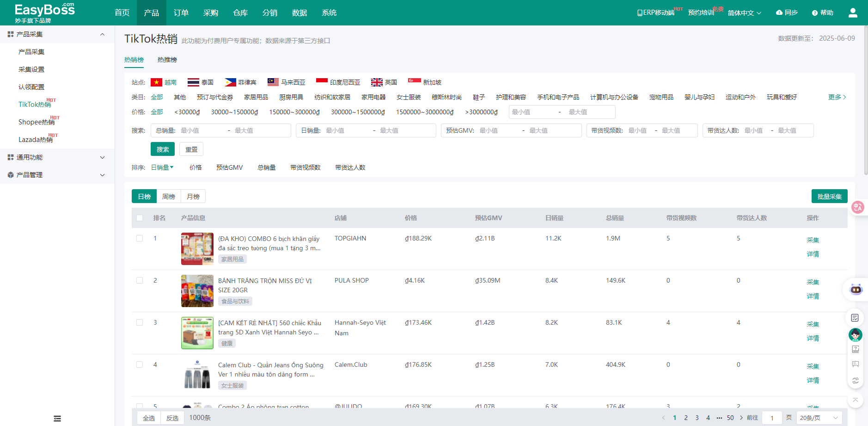Click the pink translate floating icon
The height and width of the screenshot is (426, 868).
(858, 207)
